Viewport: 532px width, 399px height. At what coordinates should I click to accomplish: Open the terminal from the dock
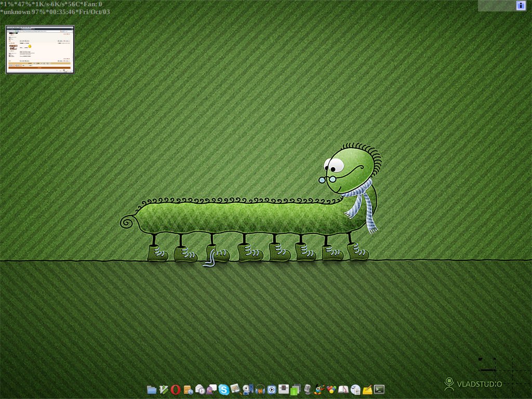click(379, 390)
